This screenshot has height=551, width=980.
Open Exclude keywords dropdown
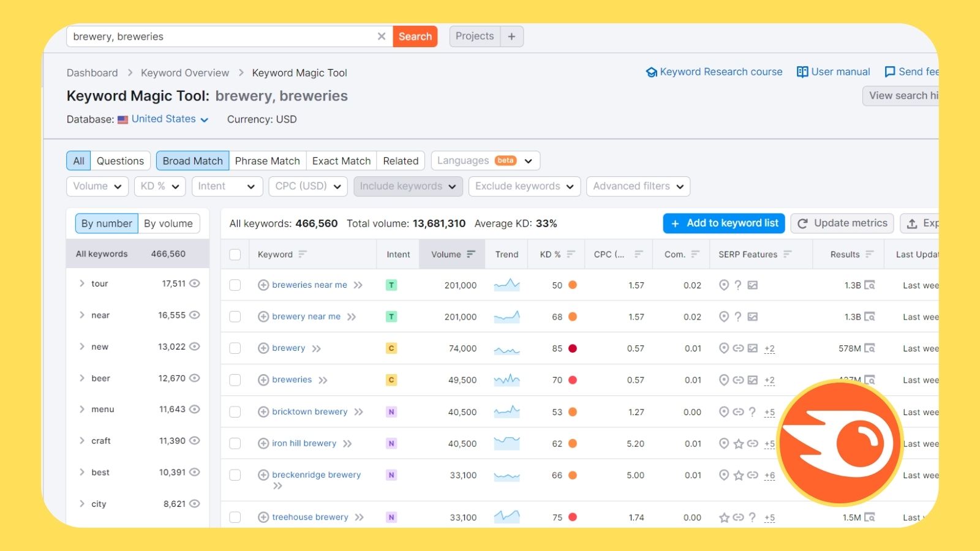point(524,186)
